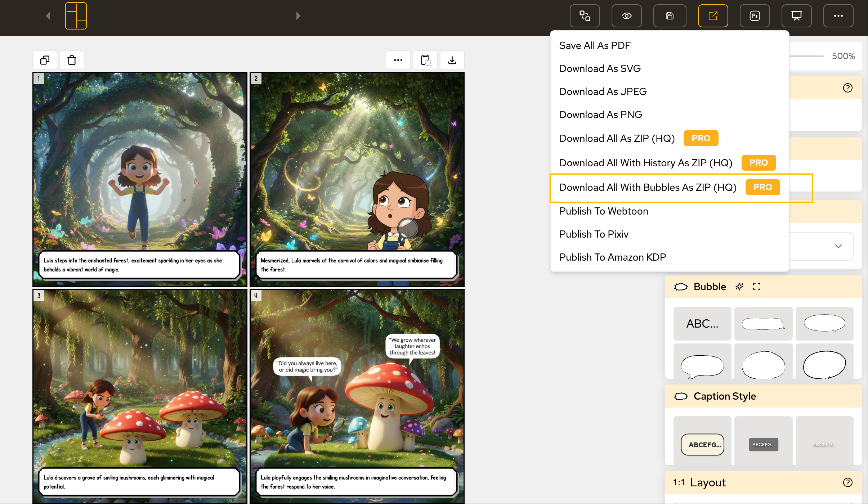868x504 pixels.
Task: Click Publish To Amazon KDP
Action: pyautogui.click(x=612, y=257)
